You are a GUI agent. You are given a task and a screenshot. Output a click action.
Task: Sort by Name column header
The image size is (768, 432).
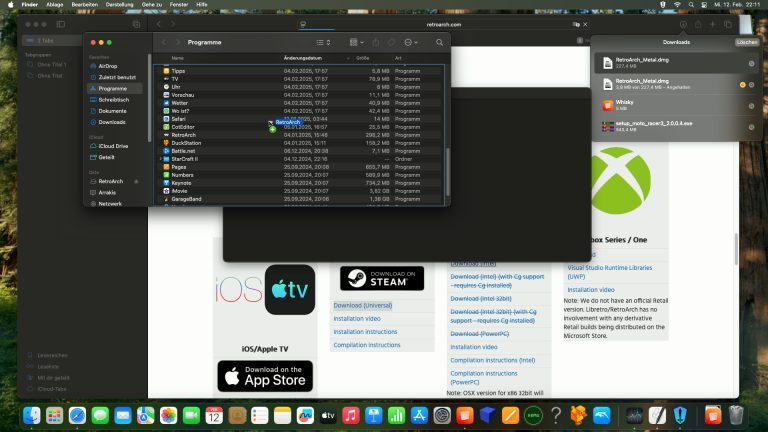[177, 58]
